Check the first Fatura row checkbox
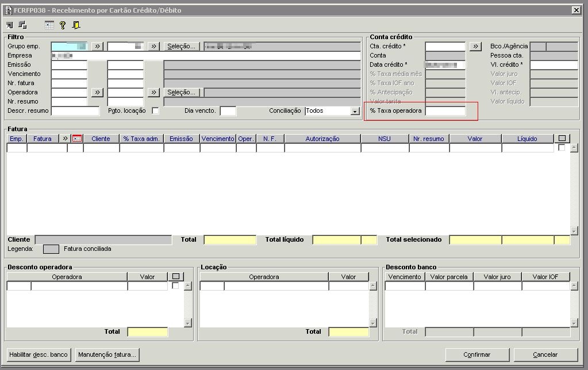 tap(562, 147)
